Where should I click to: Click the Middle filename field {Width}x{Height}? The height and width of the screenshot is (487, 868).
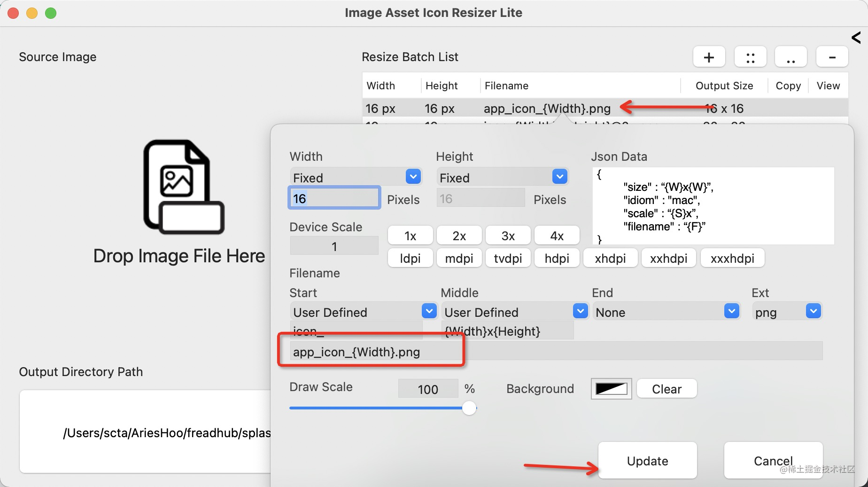(507, 330)
